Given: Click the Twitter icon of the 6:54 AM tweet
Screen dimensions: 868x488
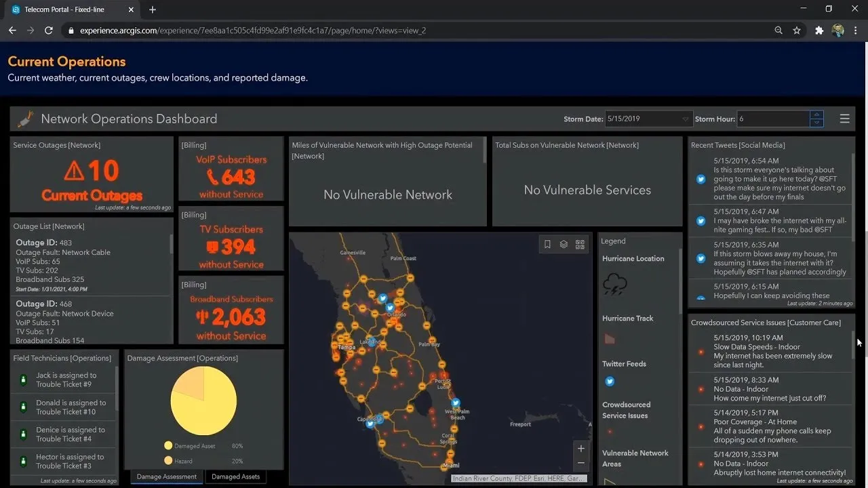Looking at the screenshot, I should click(x=701, y=180).
